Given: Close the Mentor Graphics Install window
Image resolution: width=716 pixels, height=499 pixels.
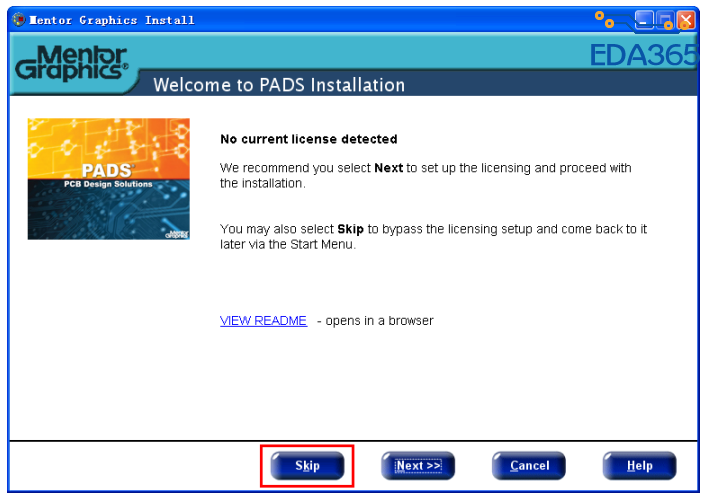Looking at the screenshot, I should [x=686, y=20].
